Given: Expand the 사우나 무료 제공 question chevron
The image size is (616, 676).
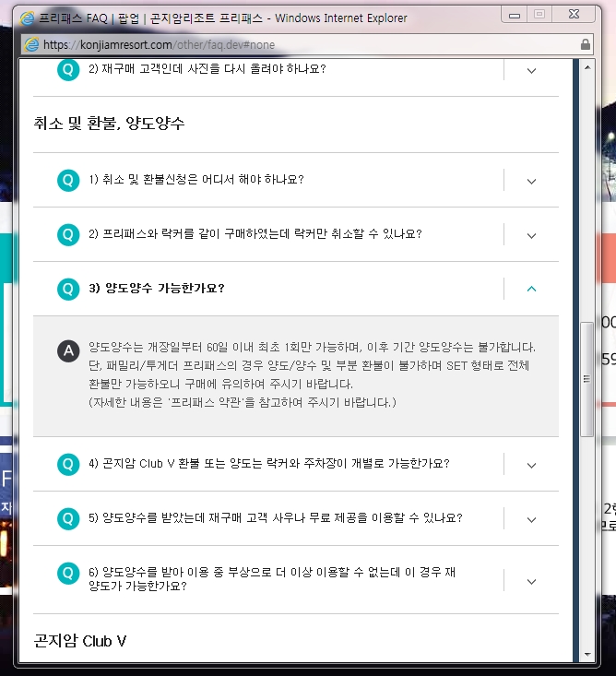Looking at the screenshot, I should (x=531, y=520).
